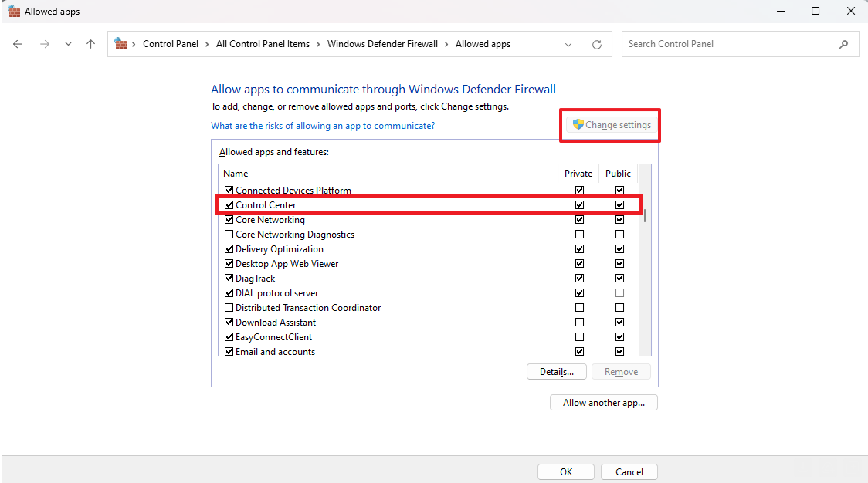Open Control Panel breadcrumb
Viewport: 868px width, 483px height.
(171, 44)
